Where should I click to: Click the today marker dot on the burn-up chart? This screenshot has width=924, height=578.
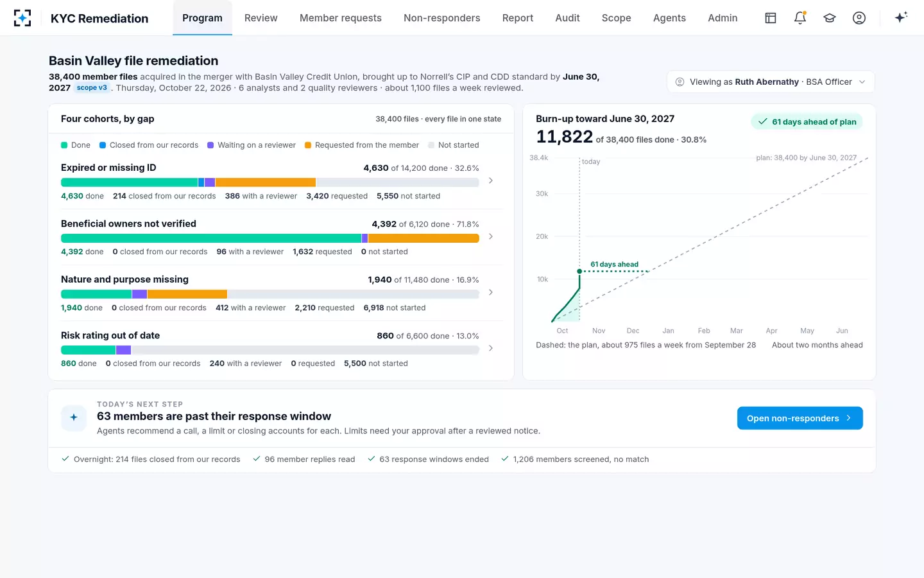[579, 271]
